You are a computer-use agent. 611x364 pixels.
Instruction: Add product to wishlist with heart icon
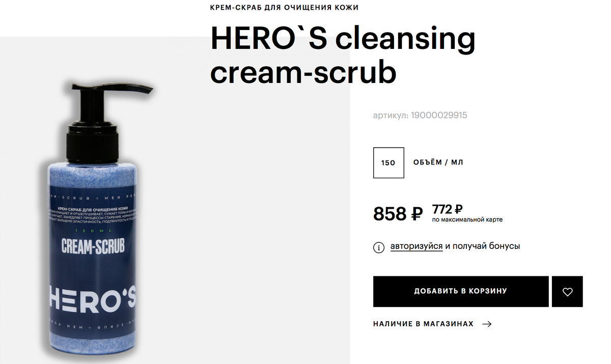click(567, 292)
